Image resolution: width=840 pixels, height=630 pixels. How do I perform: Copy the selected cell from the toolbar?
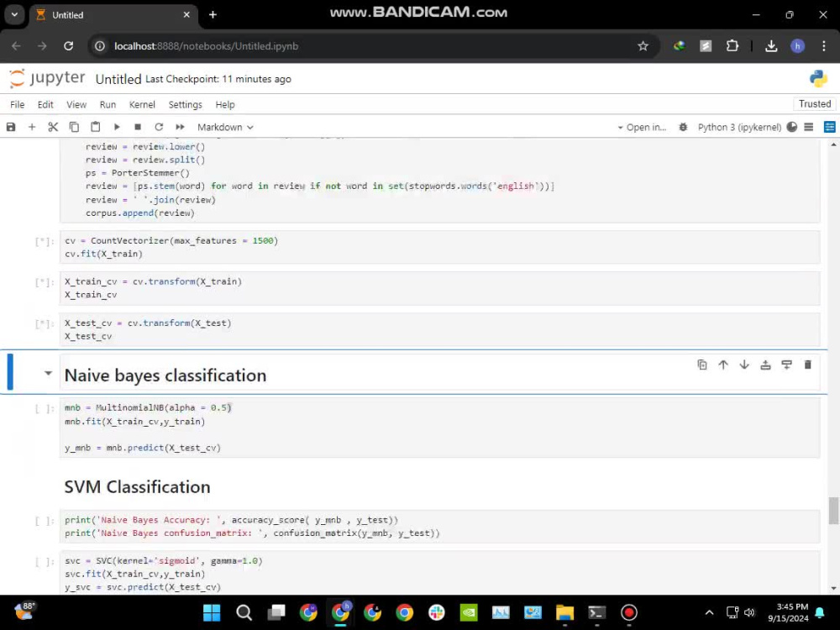tap(74, 127)
